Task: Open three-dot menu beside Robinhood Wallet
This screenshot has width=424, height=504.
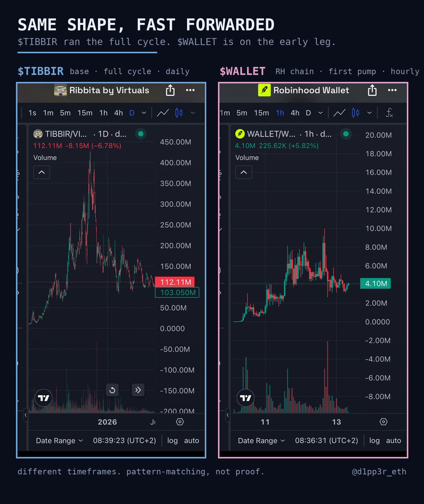Action: pyautogui.click(x=392, y=90)
